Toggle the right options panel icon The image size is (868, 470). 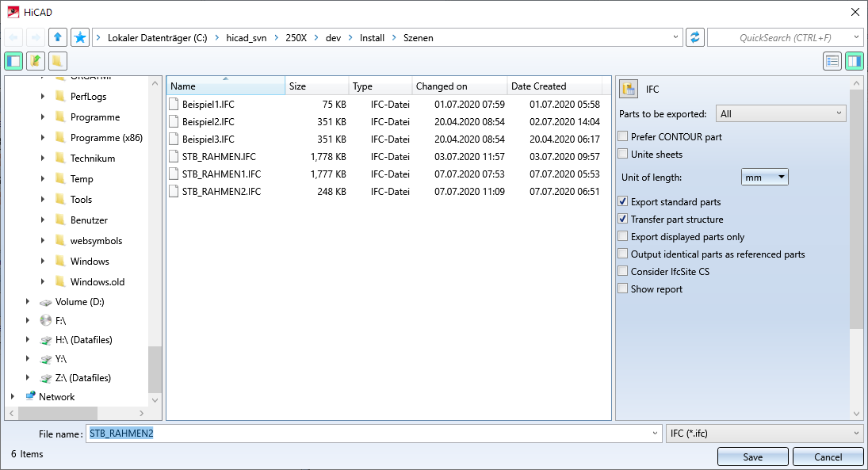tap(854, 61)
